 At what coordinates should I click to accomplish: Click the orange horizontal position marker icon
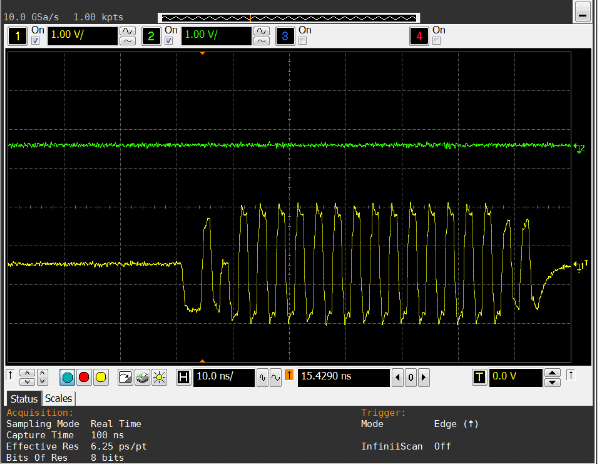coord(289,375)
